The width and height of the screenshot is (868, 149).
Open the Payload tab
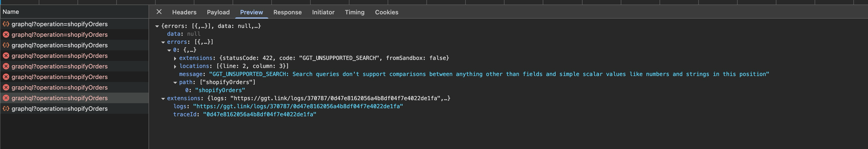[218, 12]
